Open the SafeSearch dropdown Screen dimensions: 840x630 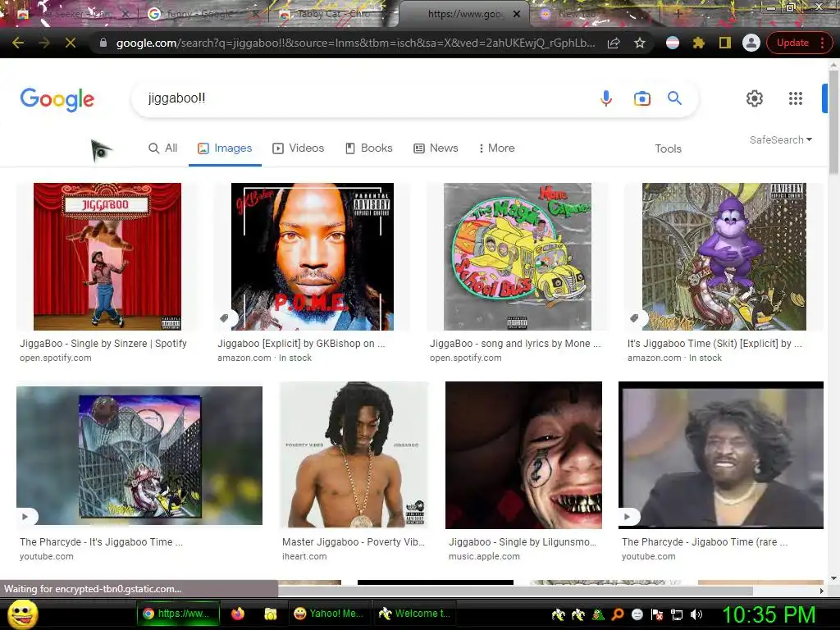click(781, 139)
